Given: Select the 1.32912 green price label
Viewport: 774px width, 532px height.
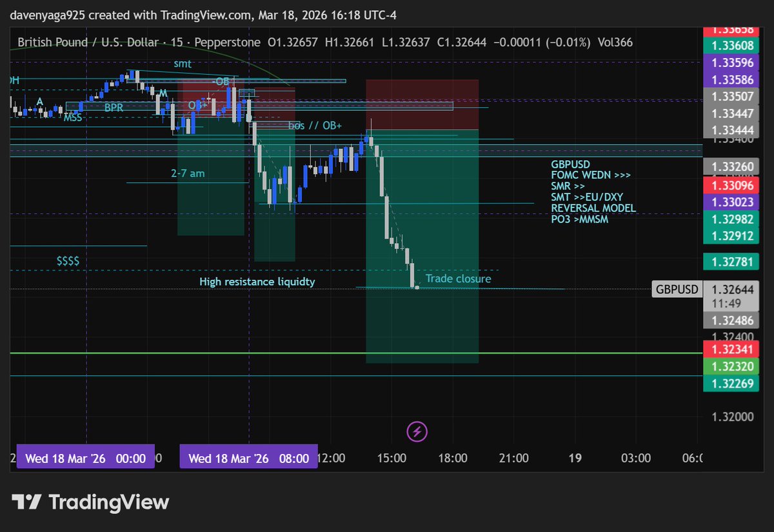Looking at the screenshot, I should click(x=731, y=236).
